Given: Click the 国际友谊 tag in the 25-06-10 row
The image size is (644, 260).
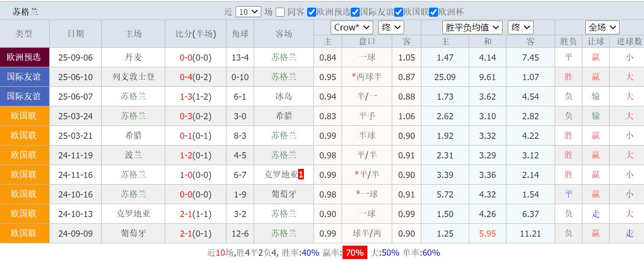Looking at the screenshot, I should tap(24, 77).
